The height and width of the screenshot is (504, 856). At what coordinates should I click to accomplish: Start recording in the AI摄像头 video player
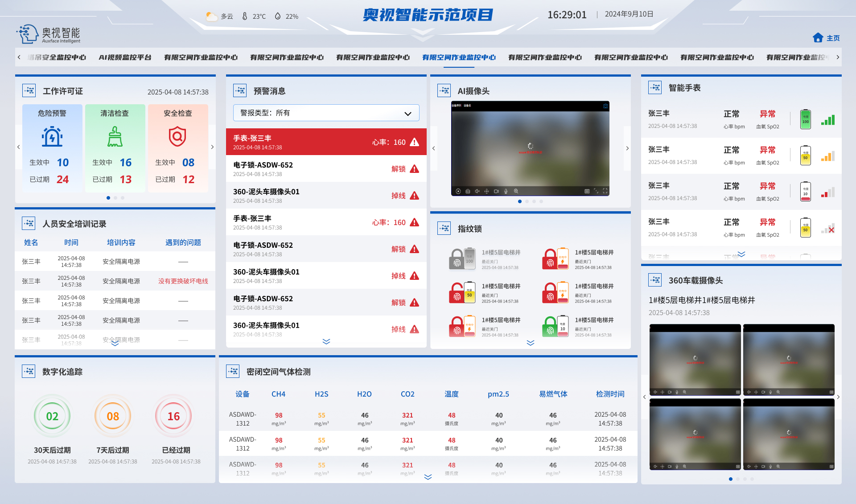tap(496, 192)
